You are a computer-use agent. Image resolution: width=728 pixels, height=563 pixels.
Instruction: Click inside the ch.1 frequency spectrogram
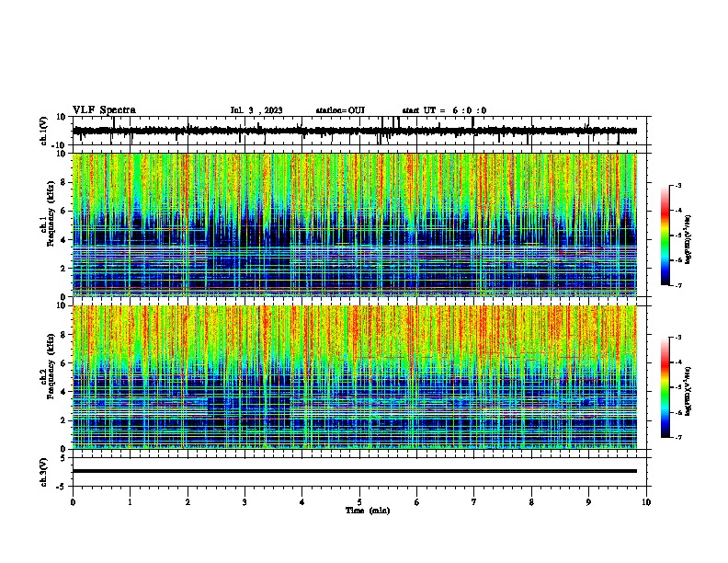pyautogui.click(x=355, y=224)
